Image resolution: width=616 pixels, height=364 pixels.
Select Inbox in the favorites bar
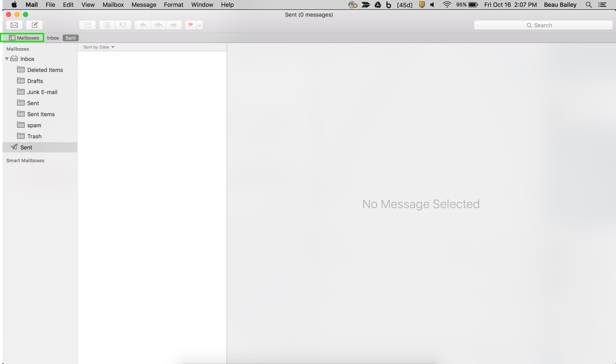pos(53,38)
